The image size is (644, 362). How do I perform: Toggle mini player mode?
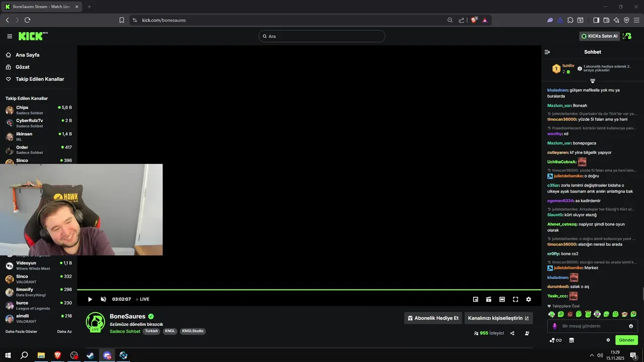[x=489, y=299]
